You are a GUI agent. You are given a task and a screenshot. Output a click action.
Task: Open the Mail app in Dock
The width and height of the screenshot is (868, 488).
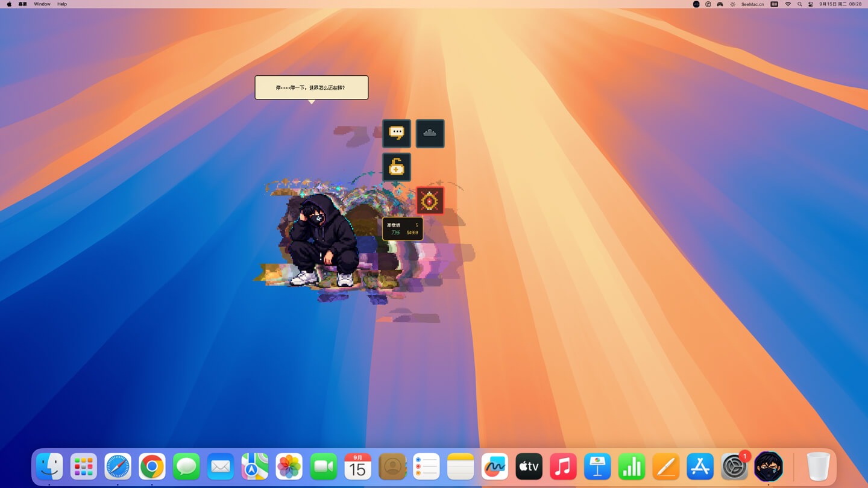coord(221,467)
